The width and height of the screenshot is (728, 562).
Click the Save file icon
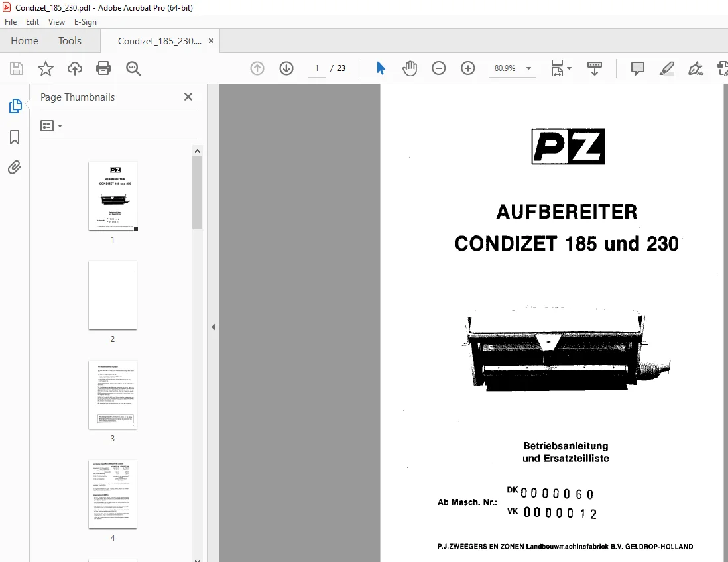[17, 68]
